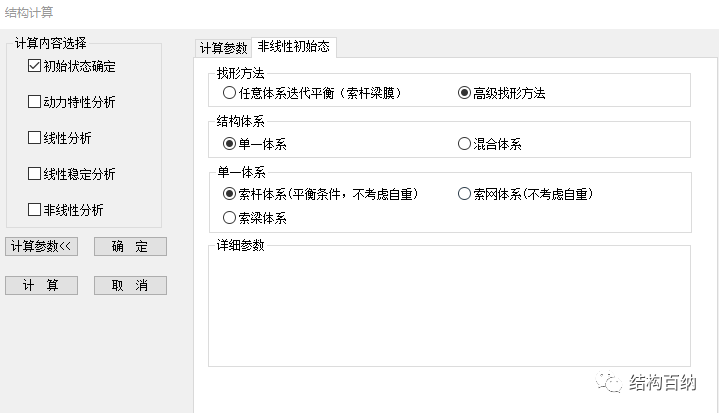Confirm with the 确定 button
This screenshot has height=413, width=719.
pyautogui.click(x=130, y=247)
